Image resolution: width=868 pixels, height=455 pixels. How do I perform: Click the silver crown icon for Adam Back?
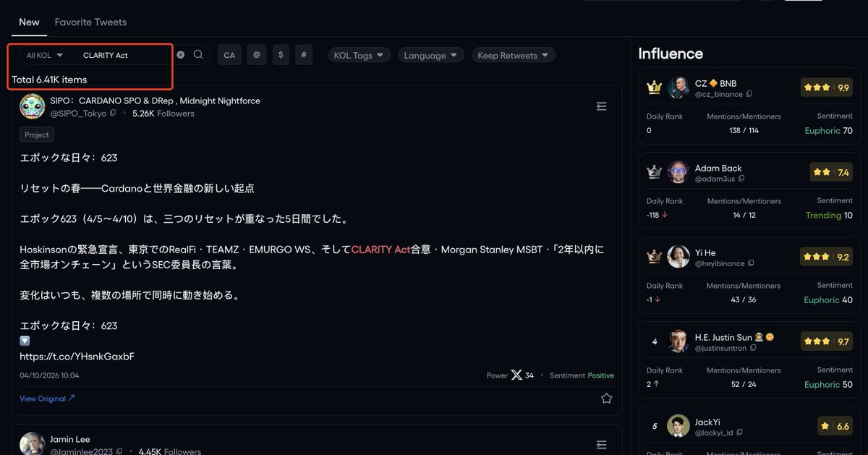(x=655, y=173)
